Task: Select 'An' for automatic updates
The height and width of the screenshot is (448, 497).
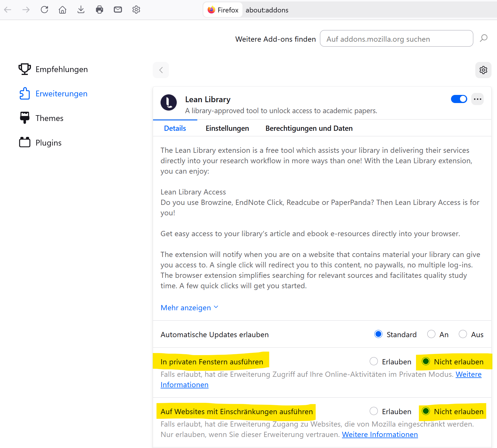Action: click(x=431, y=334)
